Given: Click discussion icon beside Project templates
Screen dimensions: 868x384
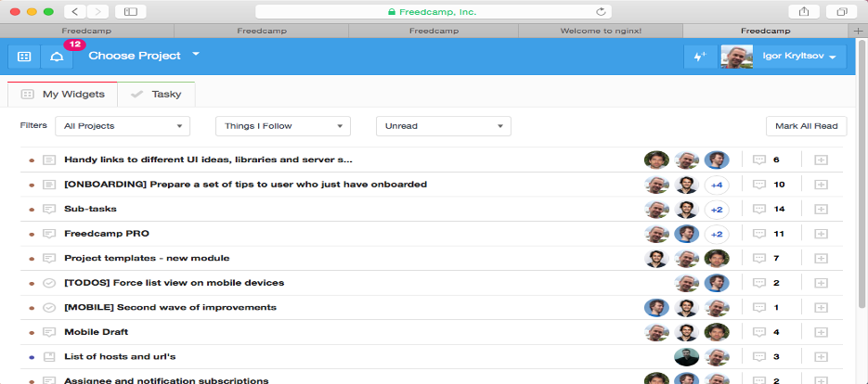Looking at the screenshot, I should [x=49, y=259].
